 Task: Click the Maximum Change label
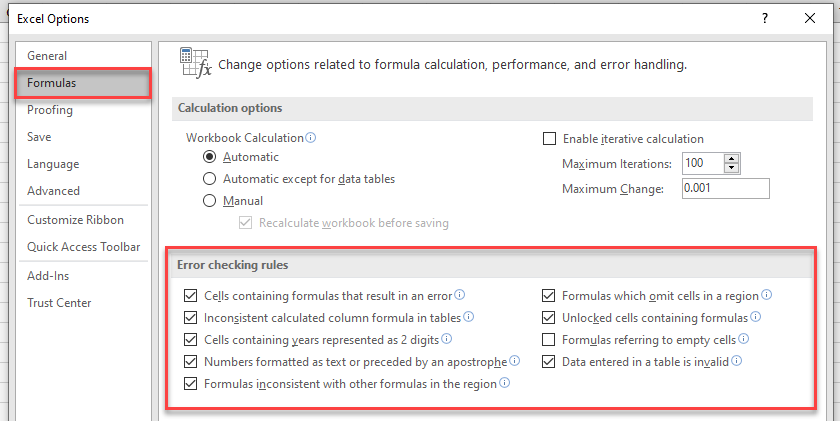[613, 189]
